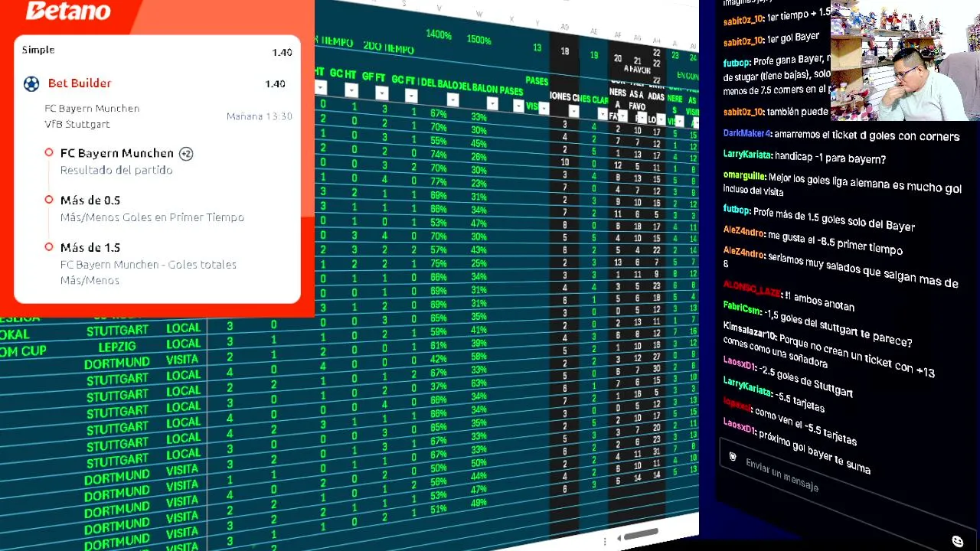This screenshot has width=980, height=551.
Task: Click the Simple bet type label
Action: click(38, 50)
